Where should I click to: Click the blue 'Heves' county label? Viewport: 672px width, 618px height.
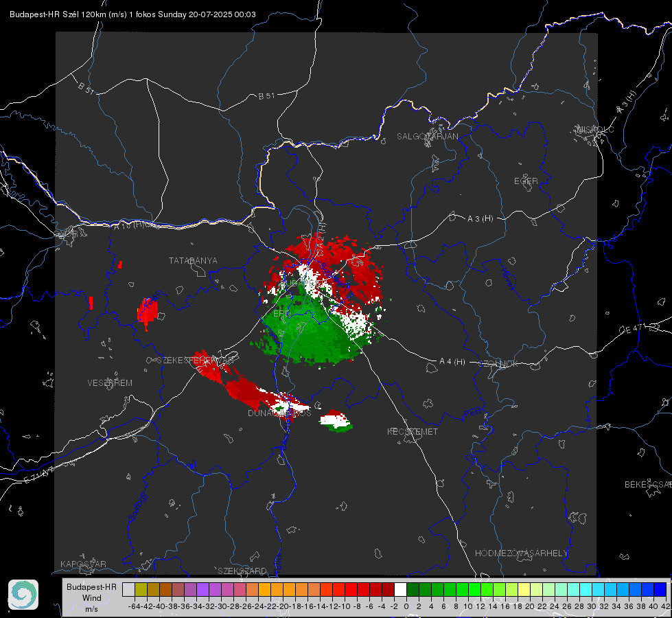pos(507,279)
